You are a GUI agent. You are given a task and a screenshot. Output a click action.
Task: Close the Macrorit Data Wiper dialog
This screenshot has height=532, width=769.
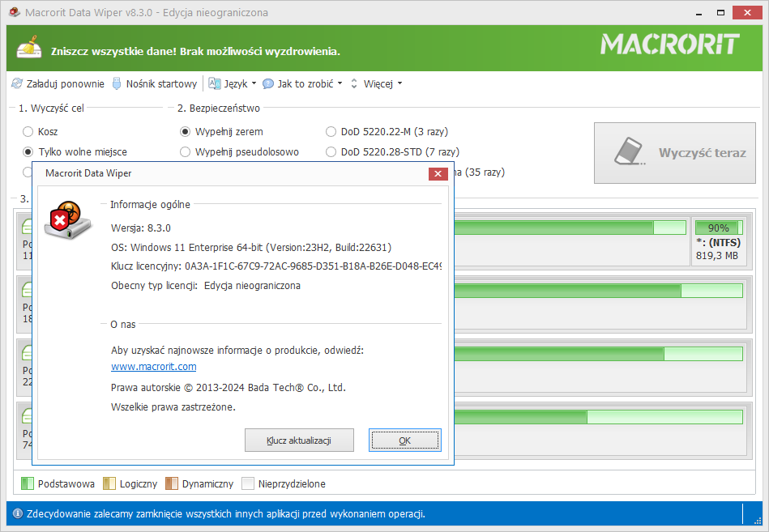point(438,173)
